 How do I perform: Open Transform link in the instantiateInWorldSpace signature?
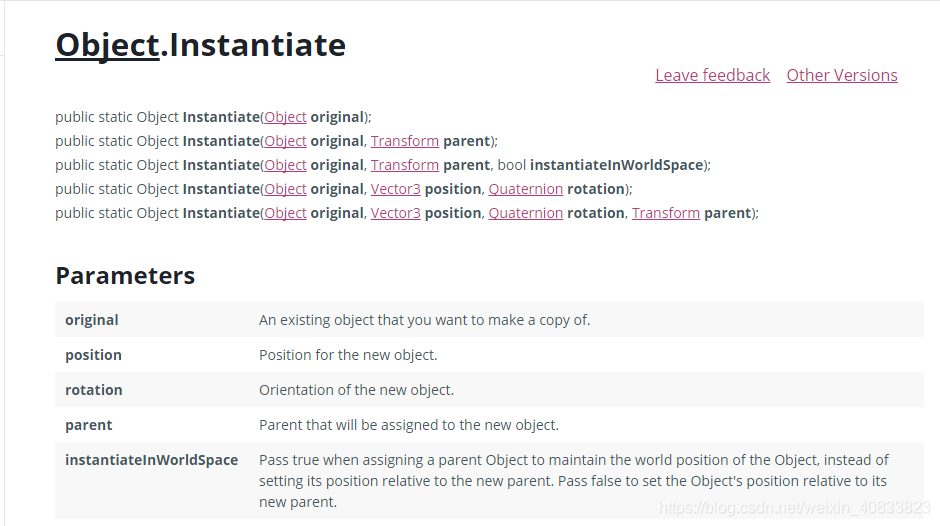pyautogui.click(x=405, y=165)
